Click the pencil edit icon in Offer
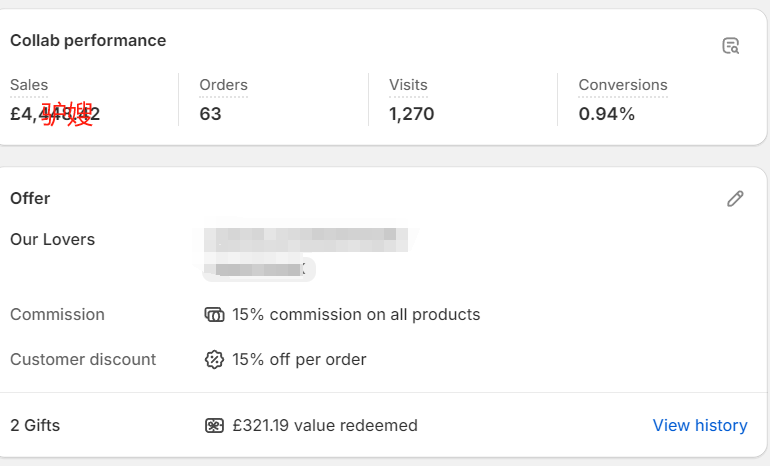The image size is (770, 466). (735, 198)
